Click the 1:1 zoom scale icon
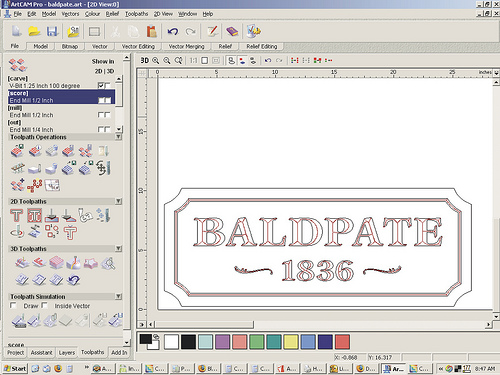 (x=193, y=60)
